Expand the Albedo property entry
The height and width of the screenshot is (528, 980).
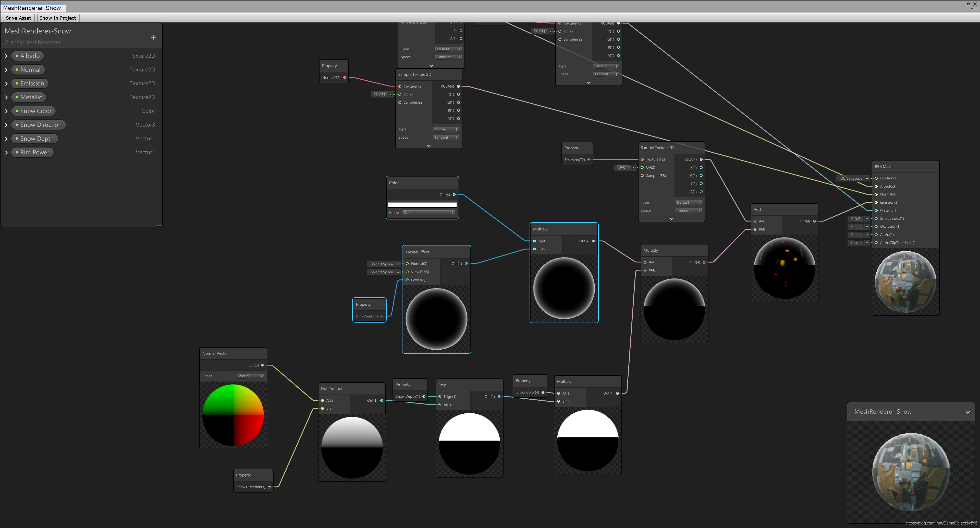click(6, 56)
